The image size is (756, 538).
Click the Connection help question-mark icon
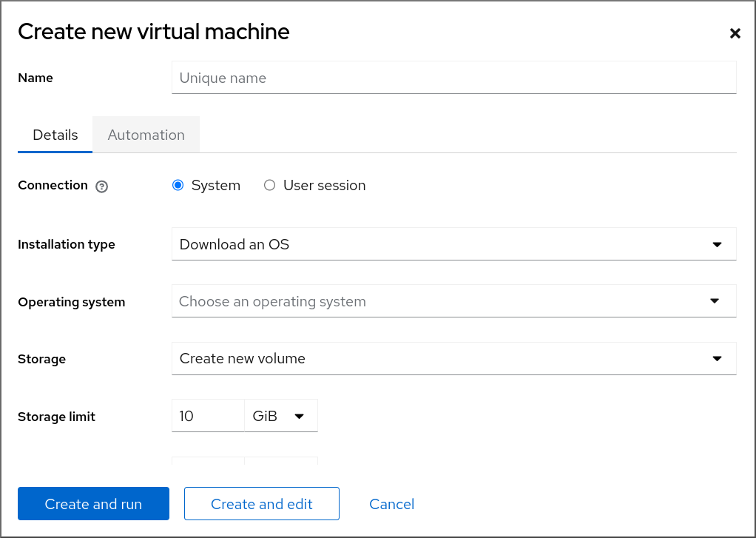click(102, 186)
